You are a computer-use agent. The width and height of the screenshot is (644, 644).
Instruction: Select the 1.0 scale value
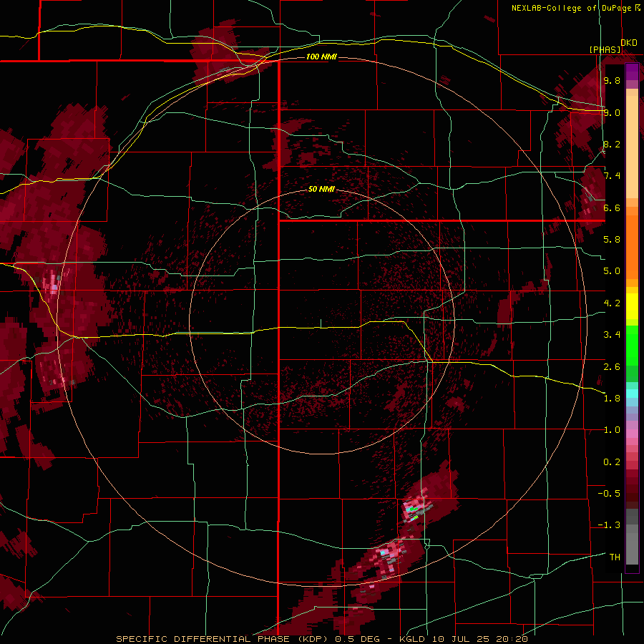pyautogui.click(x=612, y=430)
